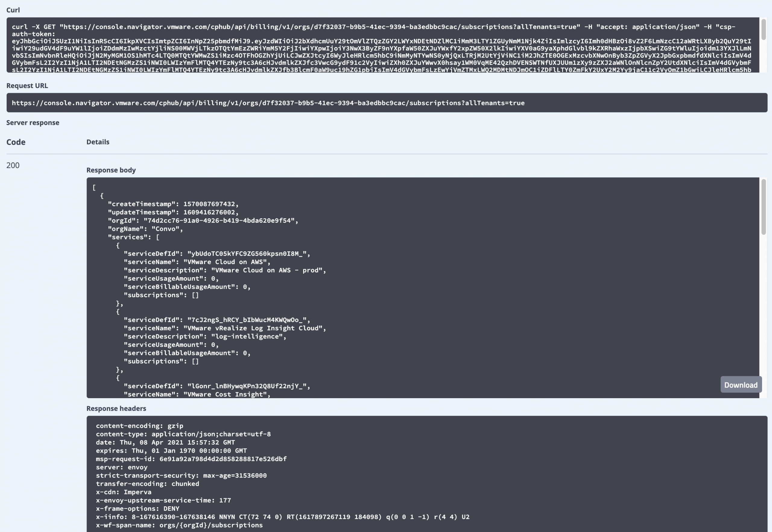Click the Response headers heading
Image resolution: width=772 pixels, height=532 pixels.
pos(116,408)
